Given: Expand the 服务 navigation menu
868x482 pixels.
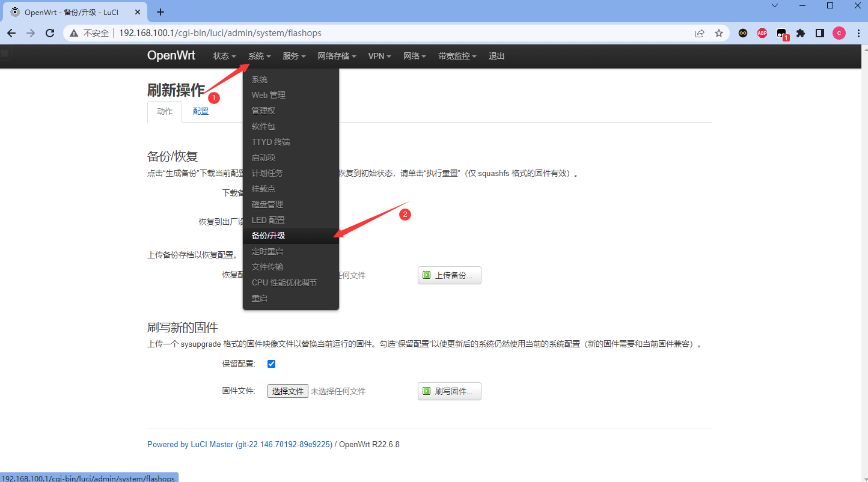Looking at the screenshot, I should 294,56.
